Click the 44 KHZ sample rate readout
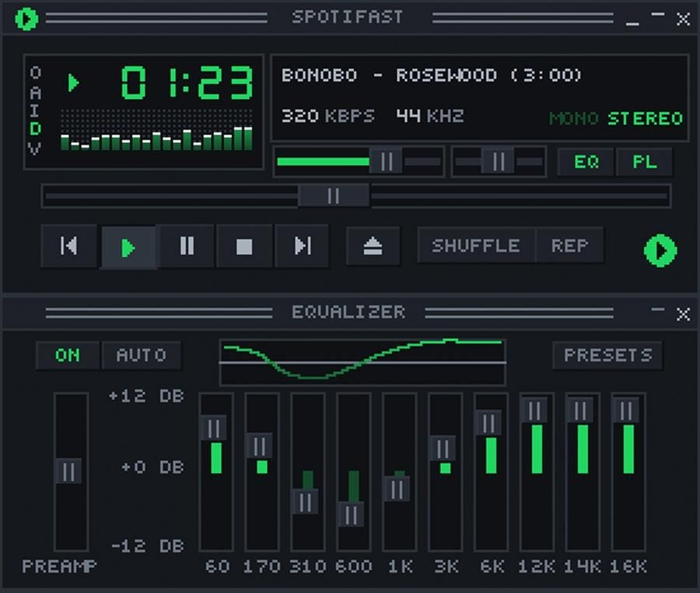The image size is (700, 593). pos(430,116)
